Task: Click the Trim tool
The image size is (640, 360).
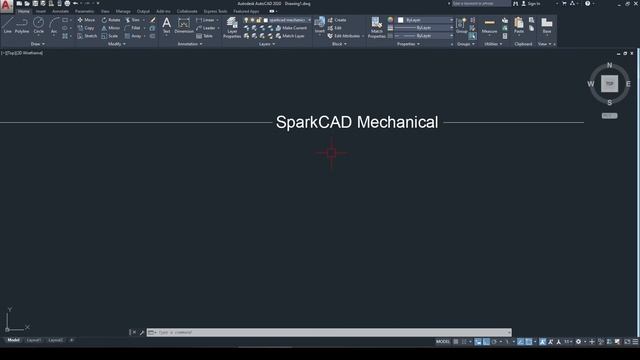Action: [132, 20]
